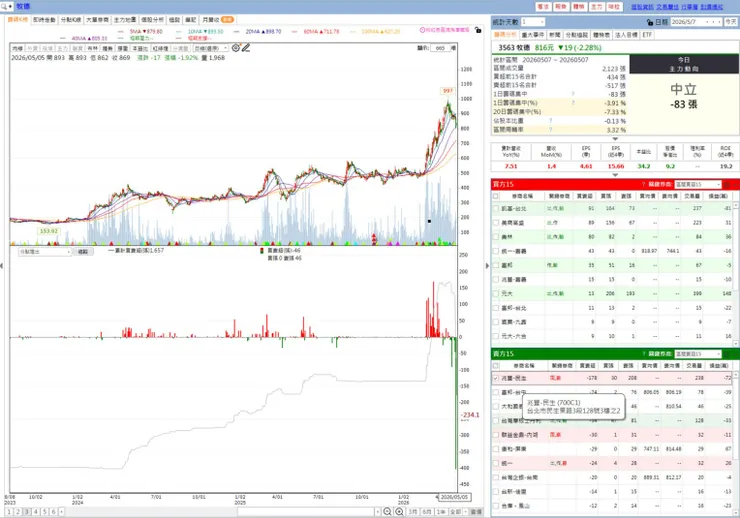Uncheck the 兆豐-民生 seller checkbox
Screen dimensions: 740x518
[496, 378]
